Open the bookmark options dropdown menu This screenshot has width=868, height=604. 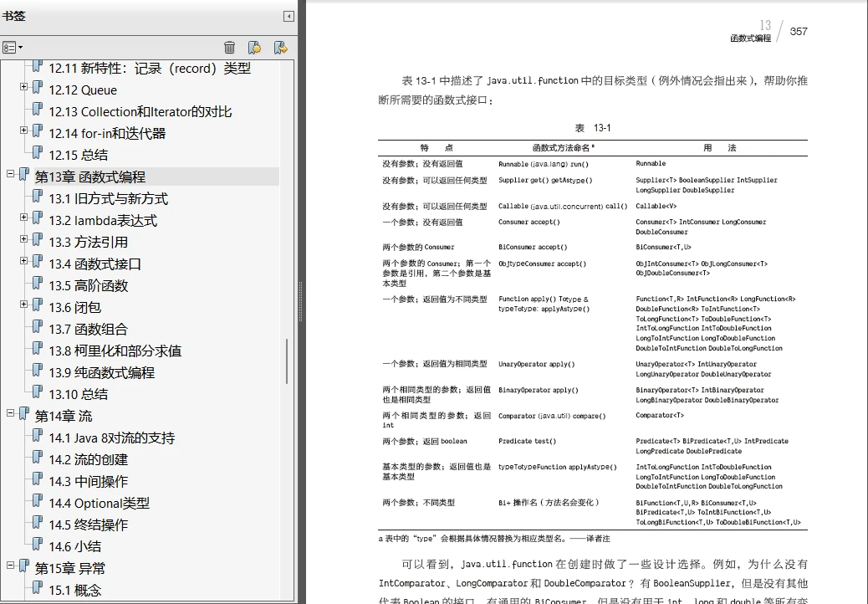click(13, 48)
